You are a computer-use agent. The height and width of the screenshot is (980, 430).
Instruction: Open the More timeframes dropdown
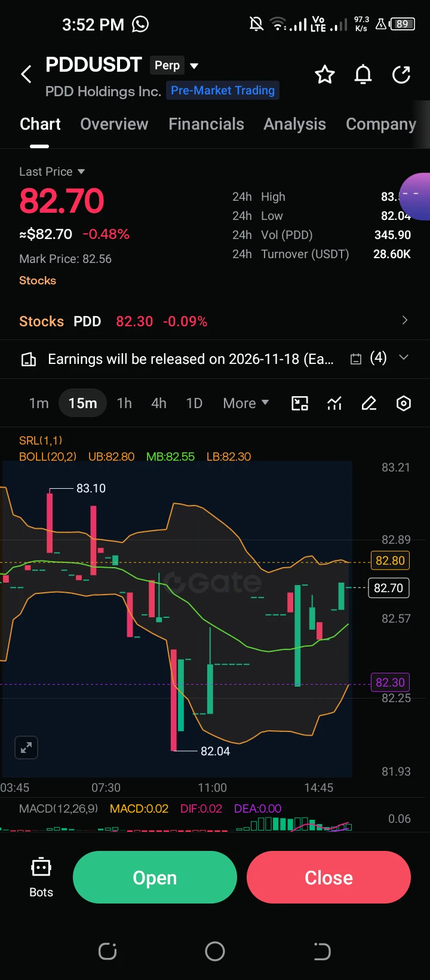pos(245,403)
